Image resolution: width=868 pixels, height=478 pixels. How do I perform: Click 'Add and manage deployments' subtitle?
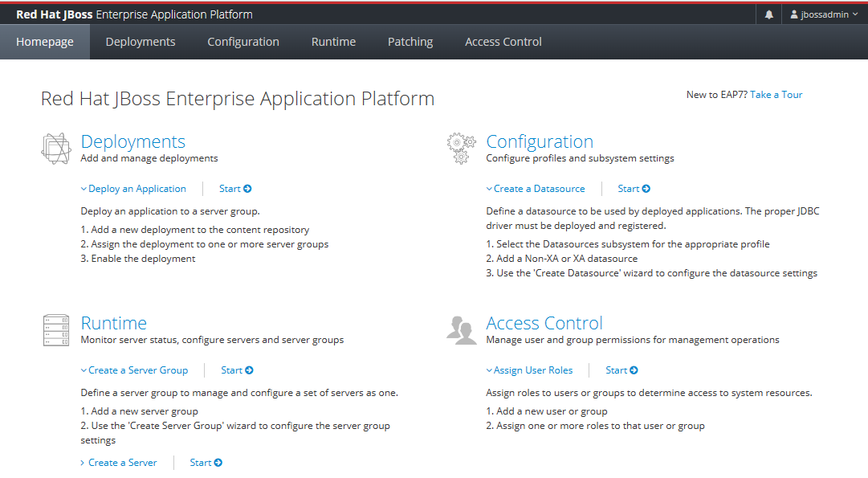149,158
